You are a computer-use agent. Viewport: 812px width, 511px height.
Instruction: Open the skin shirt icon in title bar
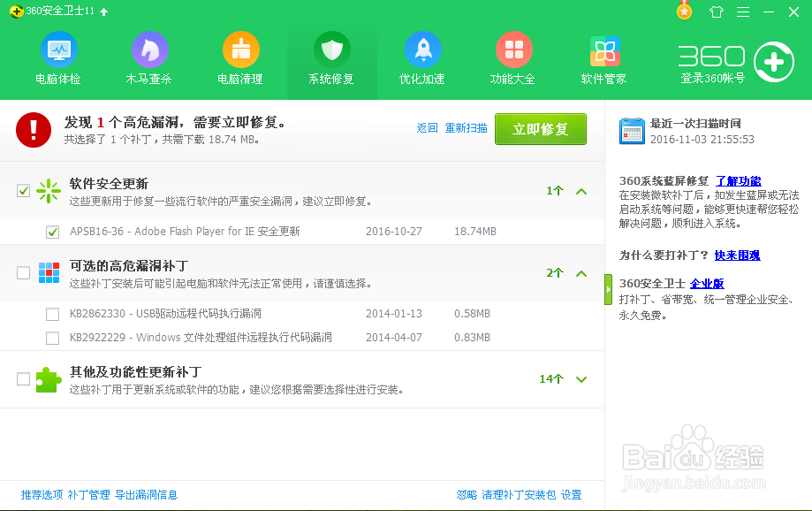click(717, 11)
